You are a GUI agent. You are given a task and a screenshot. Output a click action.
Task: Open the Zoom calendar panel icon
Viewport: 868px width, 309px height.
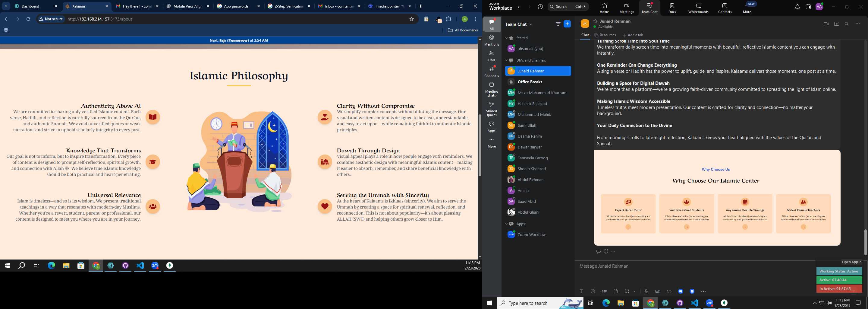click(x=808, y=7)
